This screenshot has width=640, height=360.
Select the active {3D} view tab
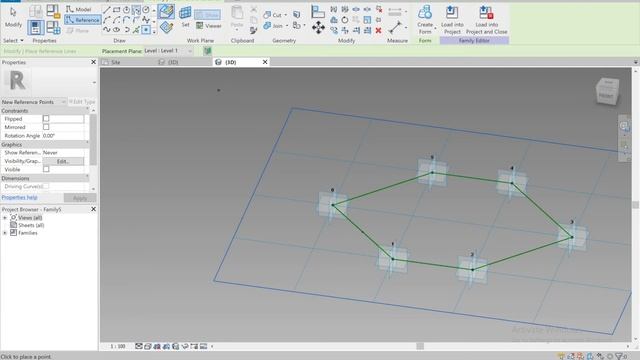click(231, 62)
